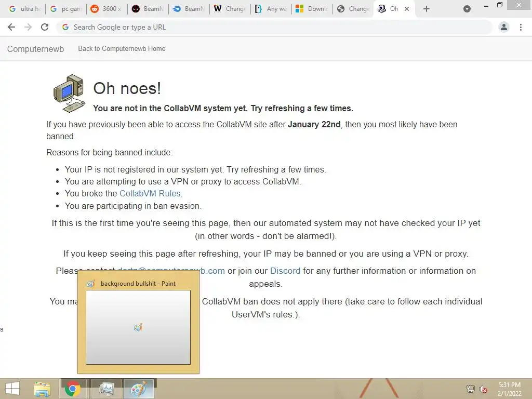Switch to the globe-icon 'Chang' tab
Screen dimensions: 532x399
[x=353, y=9]
